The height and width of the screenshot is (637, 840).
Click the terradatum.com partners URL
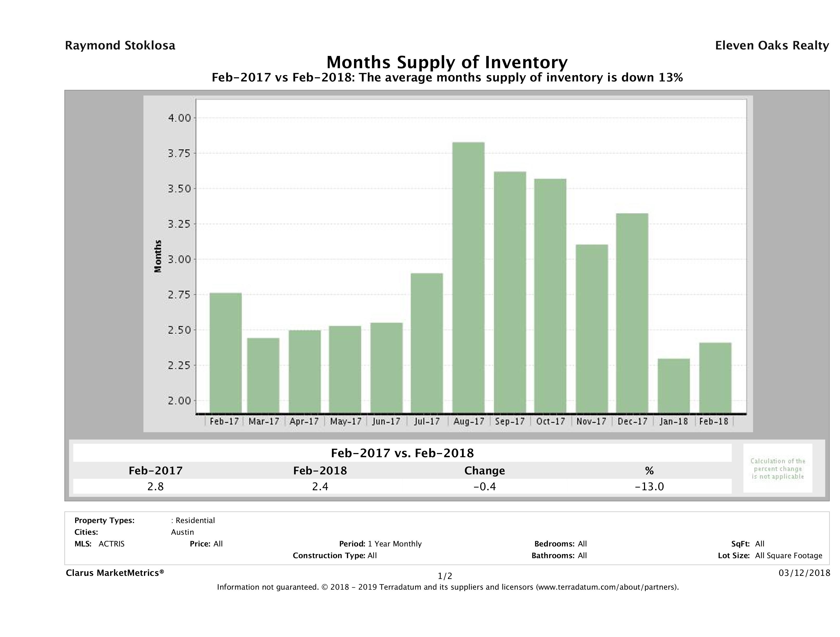pyautogui.click(x=606, y=587)
